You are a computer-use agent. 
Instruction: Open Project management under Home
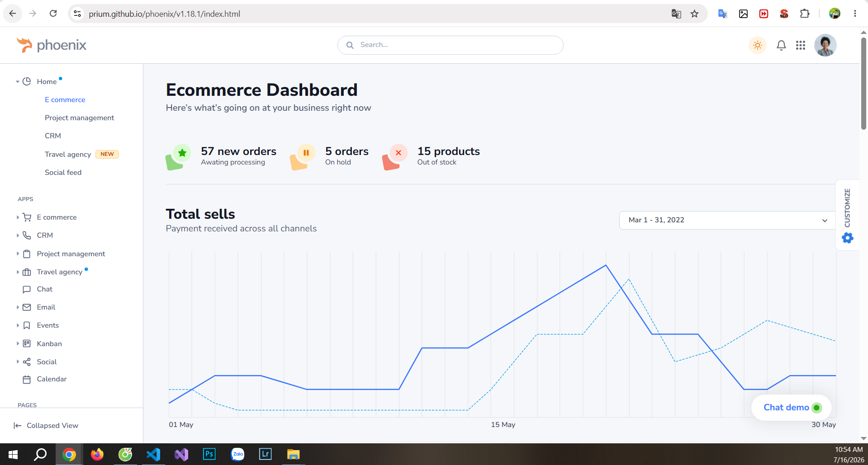(80, 118)
